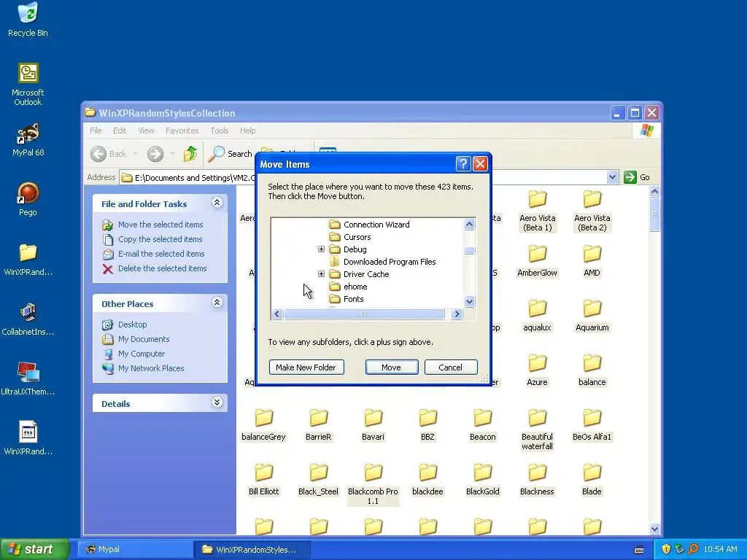The image size is (747, 560).
Task: Click Move the selected items link
Action: pos(160,225)
